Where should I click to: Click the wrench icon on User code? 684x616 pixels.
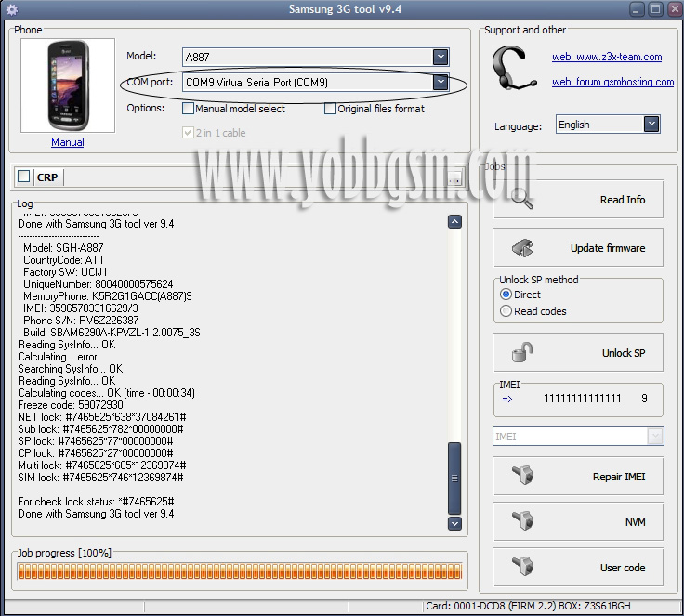click(x=522, y=566)
